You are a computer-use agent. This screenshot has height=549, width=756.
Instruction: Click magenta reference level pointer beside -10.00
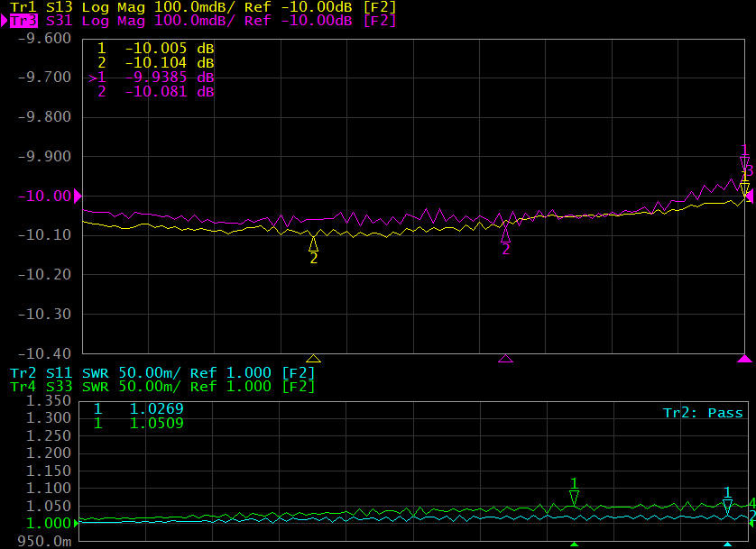tap(78, 196)
